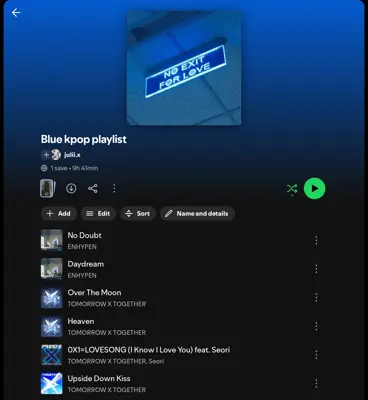Screen dimensions: 368x400
Task: Open TOMORROW X TOGETHER under Heaven
Action: pos(107,333)
